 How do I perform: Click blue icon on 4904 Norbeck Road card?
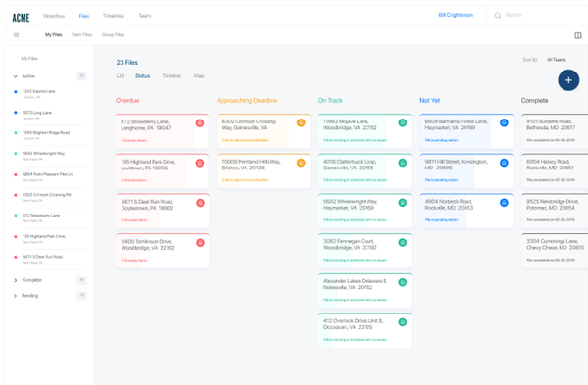click(504, 203)
